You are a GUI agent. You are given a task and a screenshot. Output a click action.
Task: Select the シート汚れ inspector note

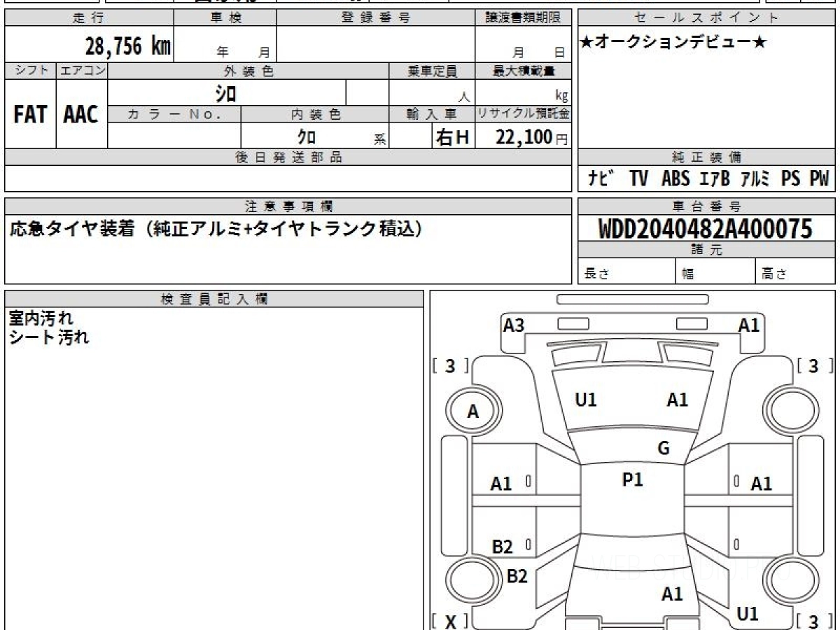click(49, 337)
